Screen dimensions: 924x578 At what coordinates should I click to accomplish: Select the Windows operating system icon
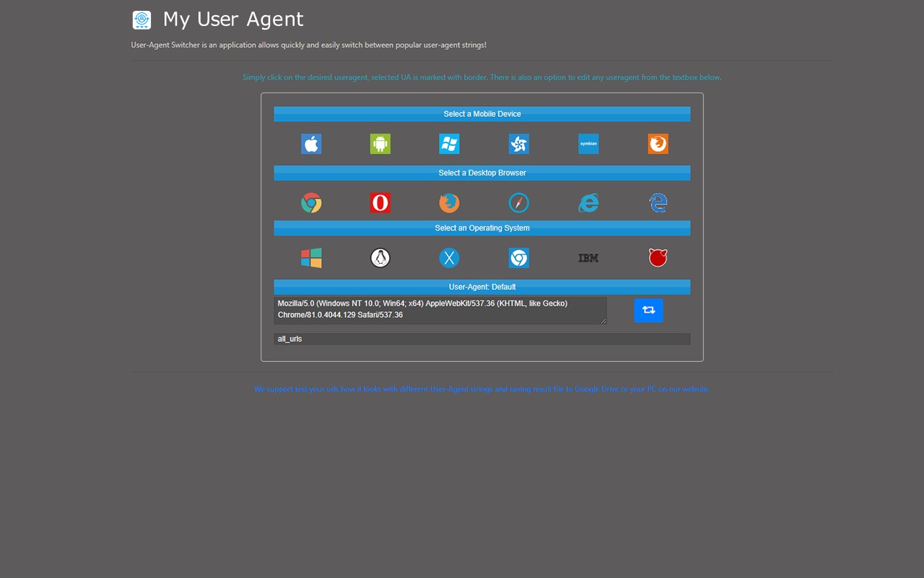click(311, 258)
